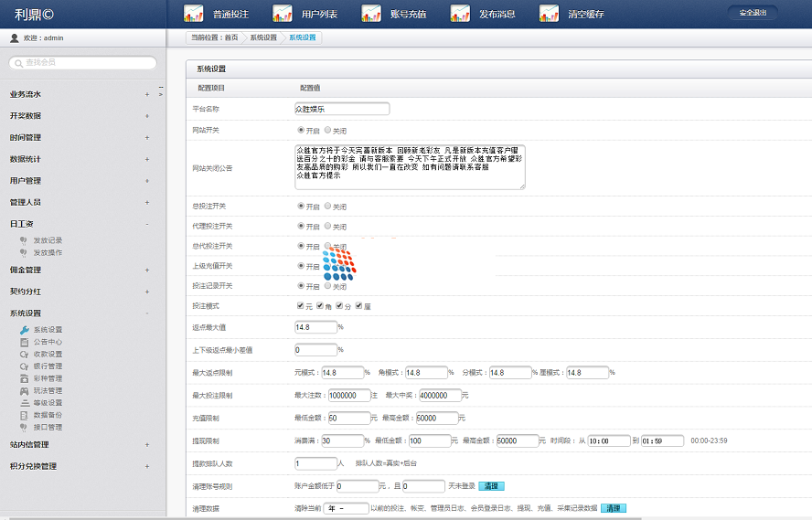
Task: Expand the 佣金管理 sidebar section
Action: 146,270
